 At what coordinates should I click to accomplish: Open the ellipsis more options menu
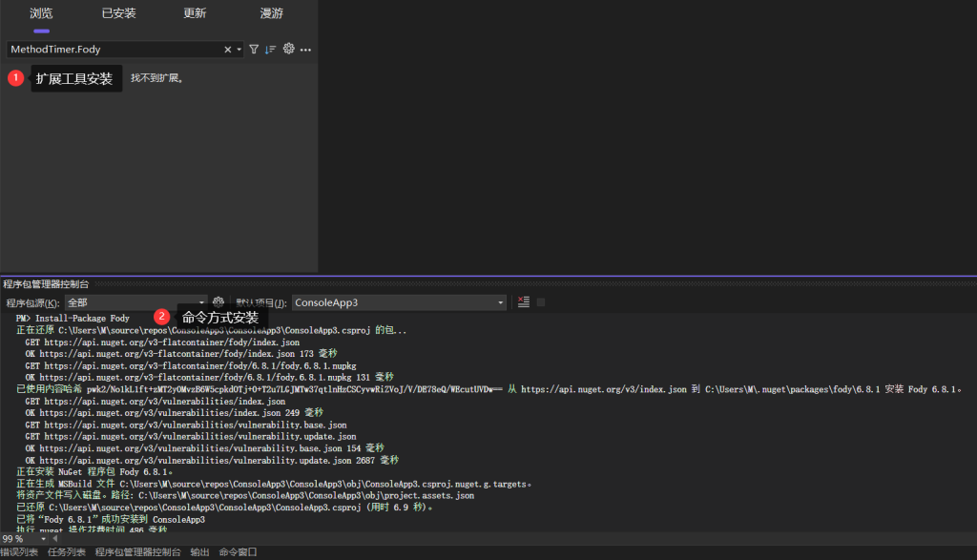tap(305, 49)
